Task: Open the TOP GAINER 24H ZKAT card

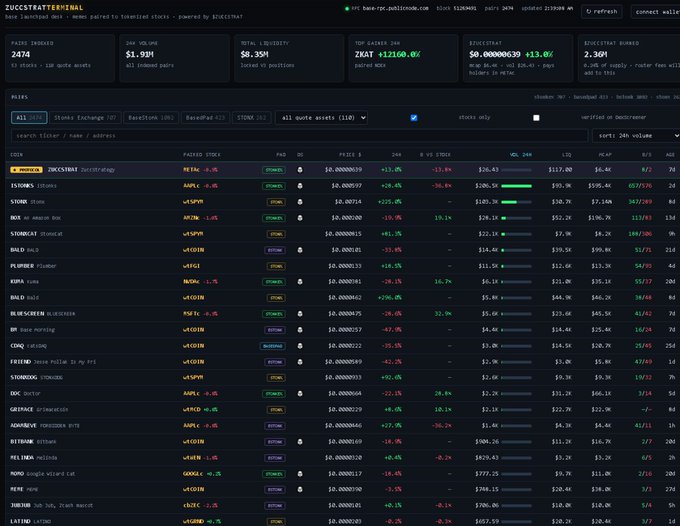Action: [x=403, y=58]
